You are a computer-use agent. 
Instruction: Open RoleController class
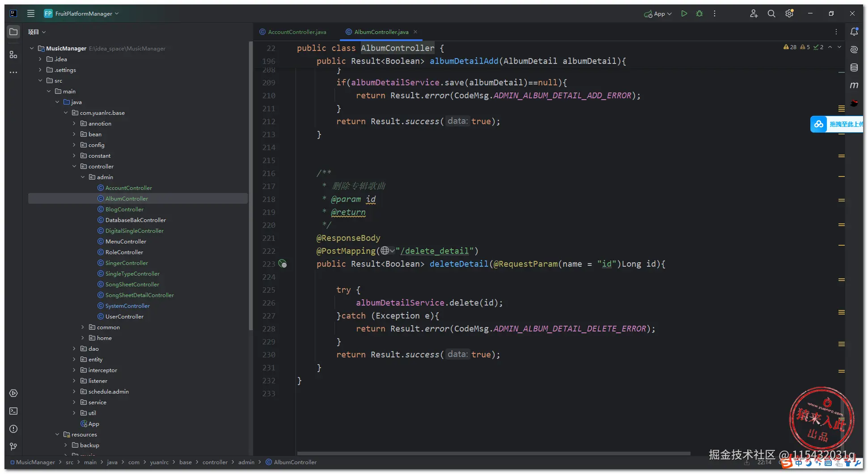point(124,252)
